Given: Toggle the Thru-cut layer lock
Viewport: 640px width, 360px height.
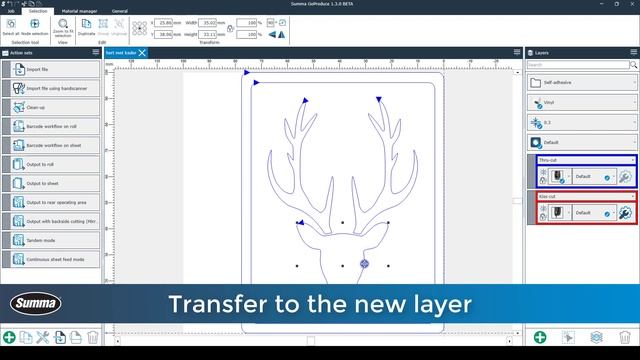Looking at the screenshot, I should [x=543, y=181].
